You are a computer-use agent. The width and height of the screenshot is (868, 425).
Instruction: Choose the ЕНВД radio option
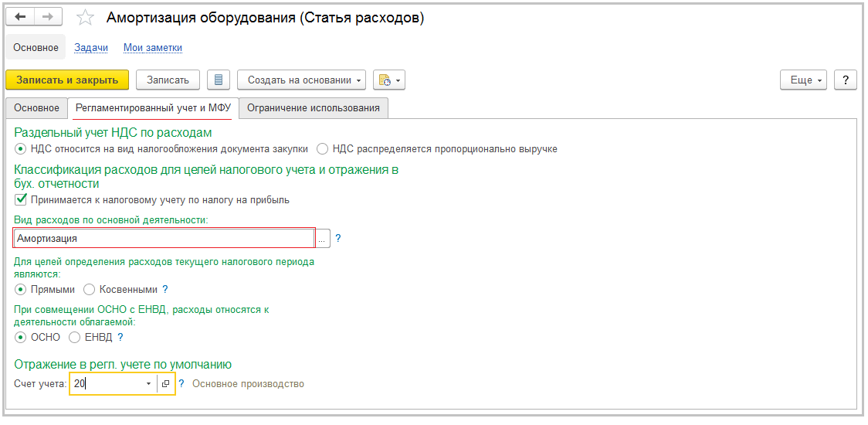(x=74, y=337)
